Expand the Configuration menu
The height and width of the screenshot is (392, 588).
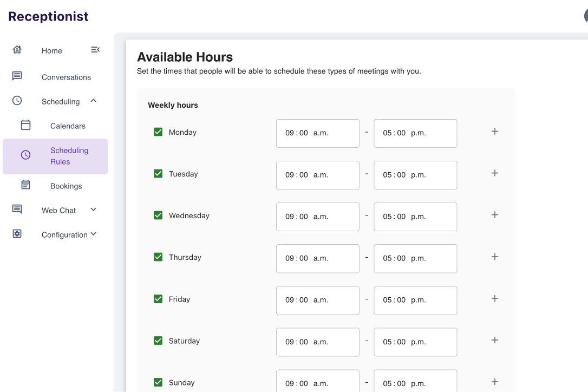[93, 234]
